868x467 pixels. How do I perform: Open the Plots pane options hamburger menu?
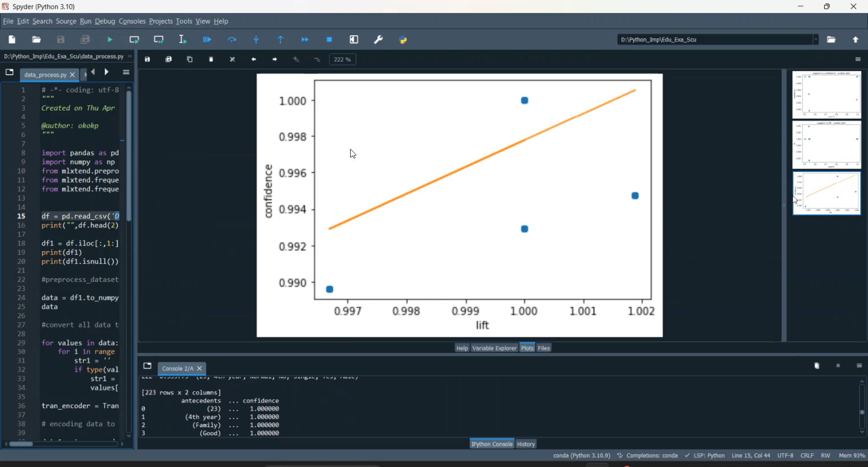[x=858, y=60]
